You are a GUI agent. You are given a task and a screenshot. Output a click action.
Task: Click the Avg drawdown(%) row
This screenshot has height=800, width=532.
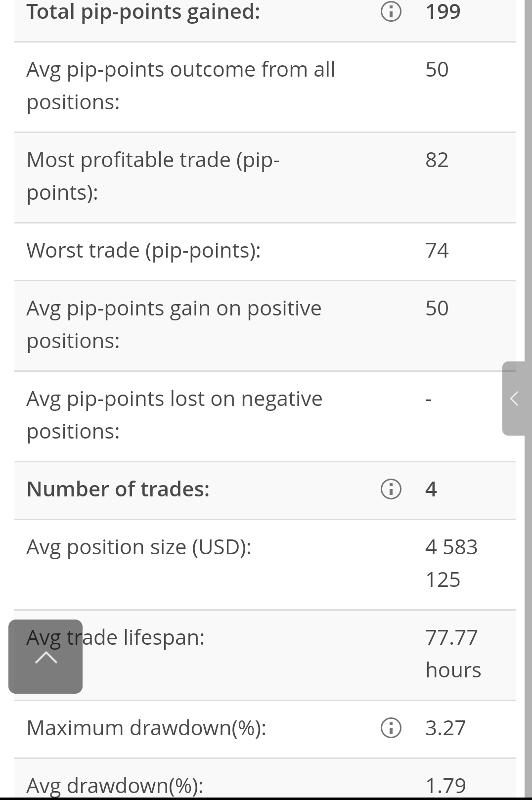265,779
